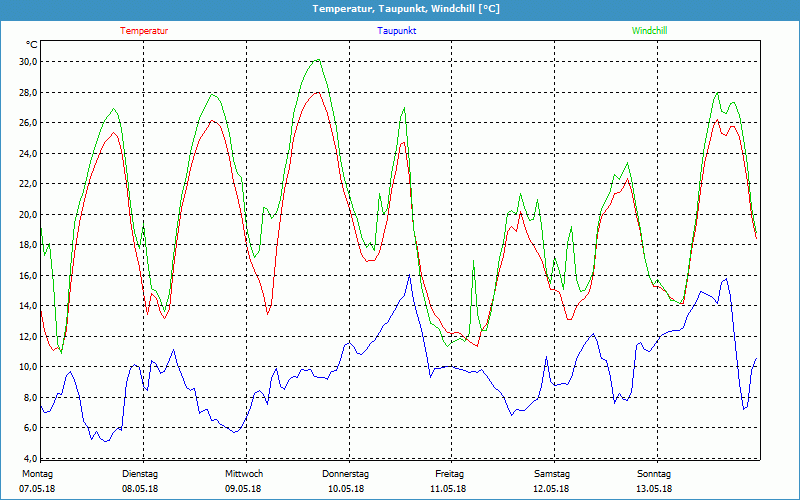Click the 22,0 y-axis value
Image resolution: width=800 pixels, height=500 pixels.
[28, 184]
